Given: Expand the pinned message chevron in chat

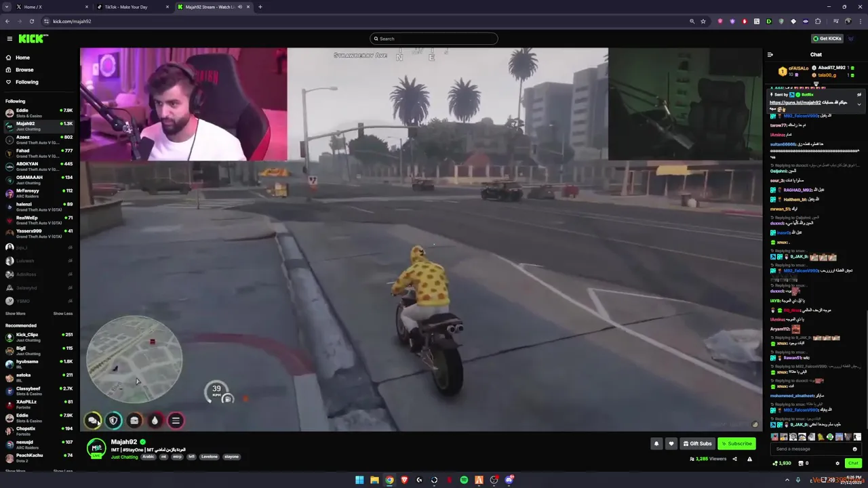Looking at the screenshot, I should (859, 104).
